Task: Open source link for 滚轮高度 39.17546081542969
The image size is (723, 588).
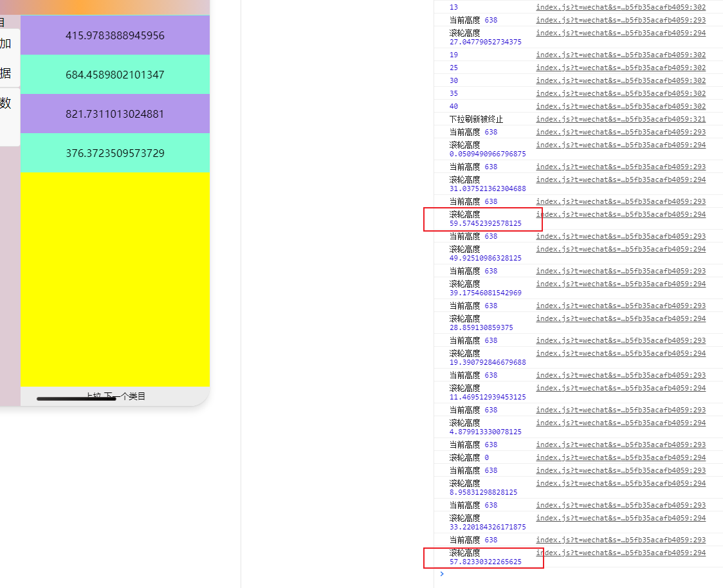Action: coord(621,284)
